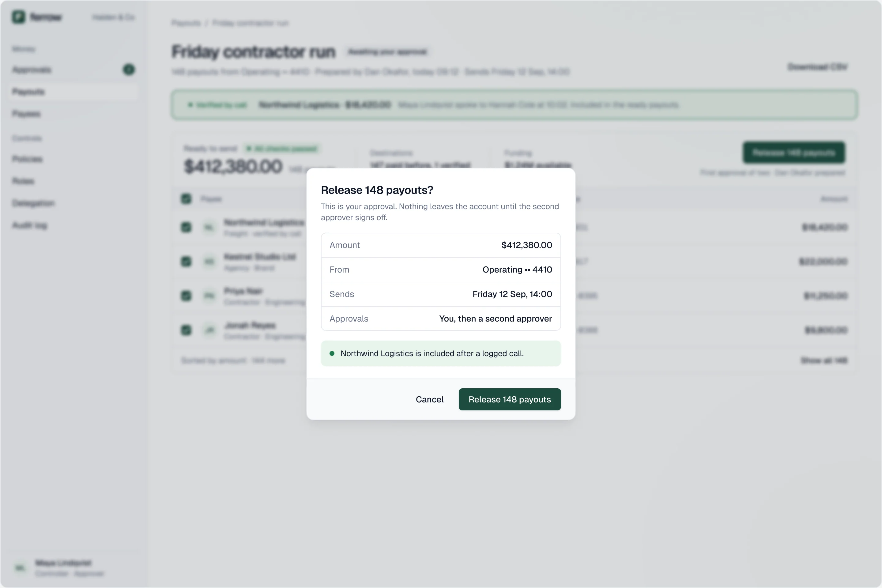Click the green dot in Northwind notice

click(x=332, y=353)
